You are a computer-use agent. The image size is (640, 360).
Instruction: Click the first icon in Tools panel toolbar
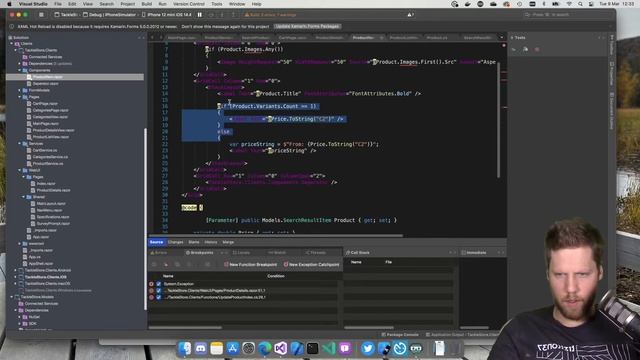tap(514, 49)
